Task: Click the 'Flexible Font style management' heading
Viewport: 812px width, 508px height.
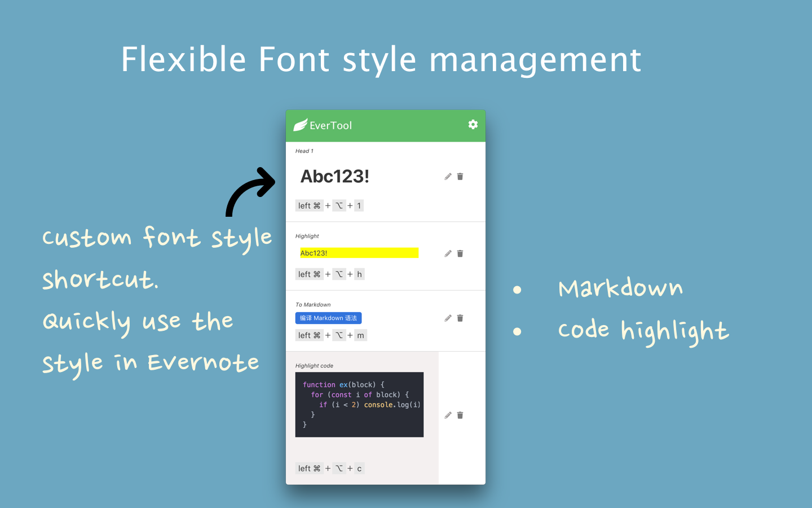Action: (x=381, y=60)
